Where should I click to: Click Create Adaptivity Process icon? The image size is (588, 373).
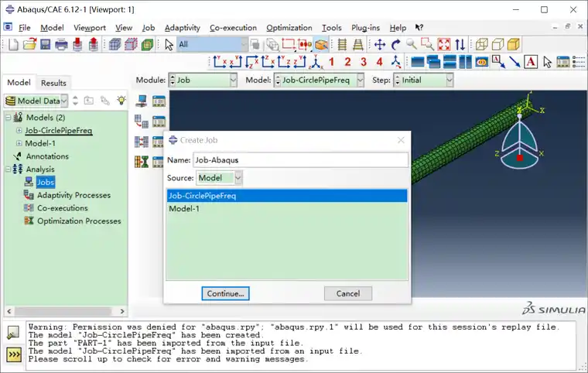pyautogui.click(x=142, y=121)
